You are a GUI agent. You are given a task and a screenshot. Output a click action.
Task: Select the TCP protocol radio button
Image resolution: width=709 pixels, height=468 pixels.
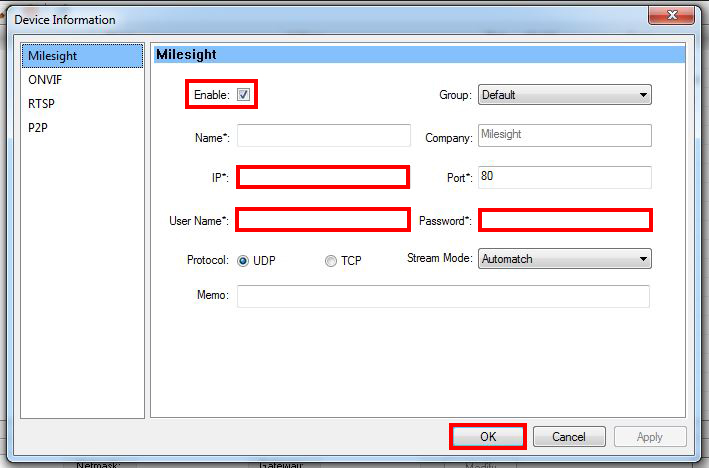[331, 261]
